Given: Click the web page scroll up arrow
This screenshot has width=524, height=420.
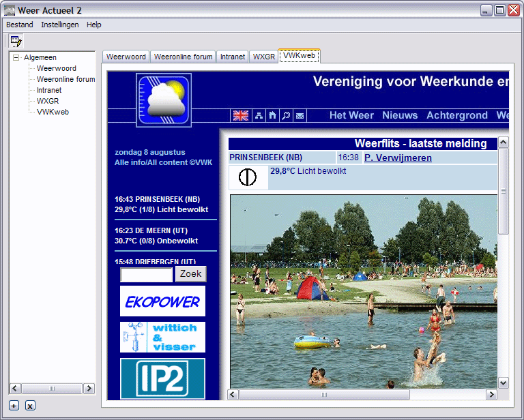Looking at the screenshot, I should coord(504,142).
